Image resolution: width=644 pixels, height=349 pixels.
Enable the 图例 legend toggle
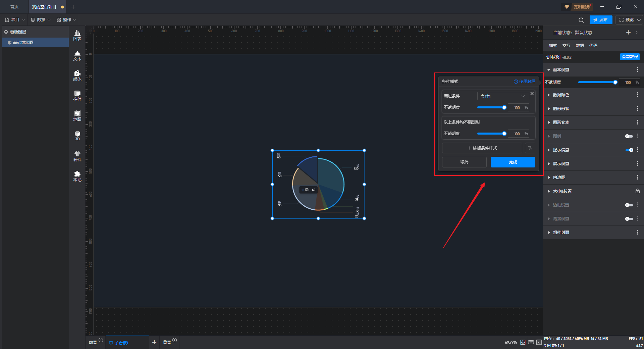(x=629, y=136)
